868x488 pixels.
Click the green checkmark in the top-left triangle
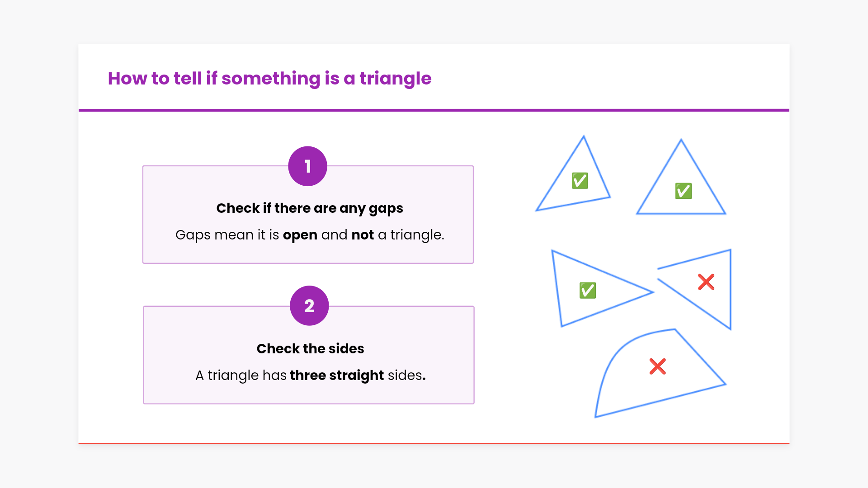tap(580, 181)
